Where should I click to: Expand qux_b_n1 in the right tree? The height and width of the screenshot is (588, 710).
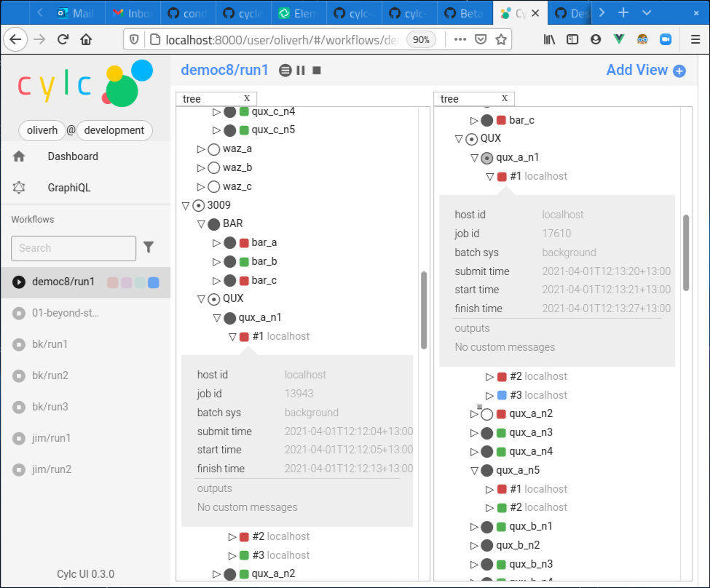474,527
